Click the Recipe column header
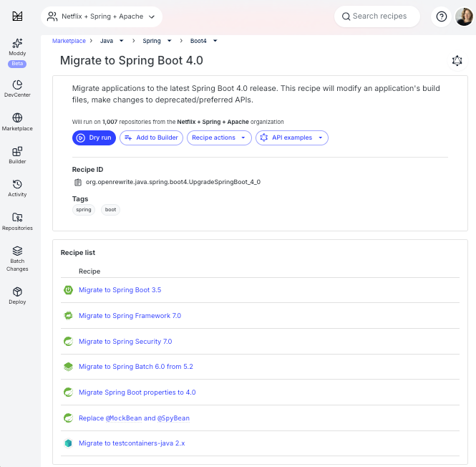Viewport: 476px width, 467px height. [89, 271]
